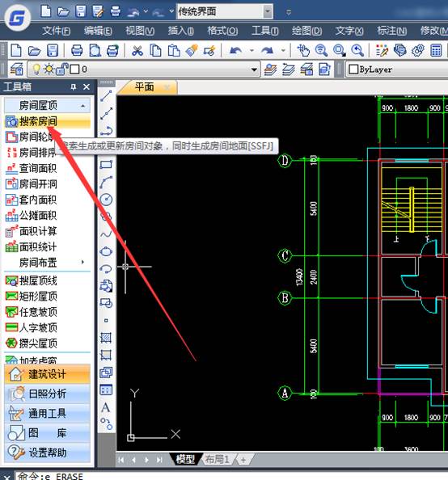Toggle the layer lightbulb on/off icon
Viewport: 448px width, 480px height.
(x=36, y=69)
